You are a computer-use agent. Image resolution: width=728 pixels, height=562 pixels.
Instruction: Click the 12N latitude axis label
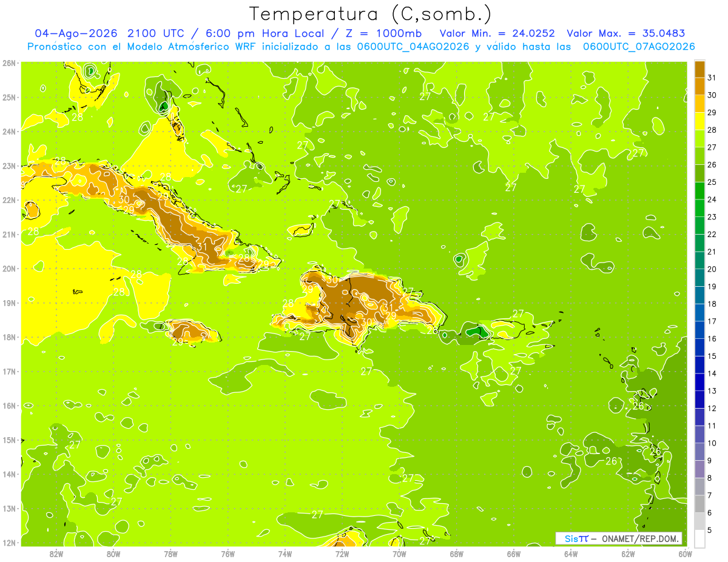point(9,543)
